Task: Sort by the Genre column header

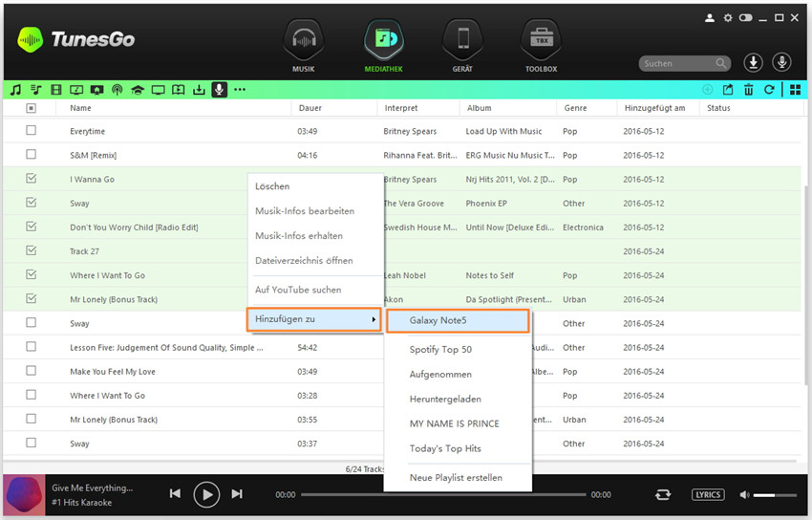Action: click(x=575, y=108)
